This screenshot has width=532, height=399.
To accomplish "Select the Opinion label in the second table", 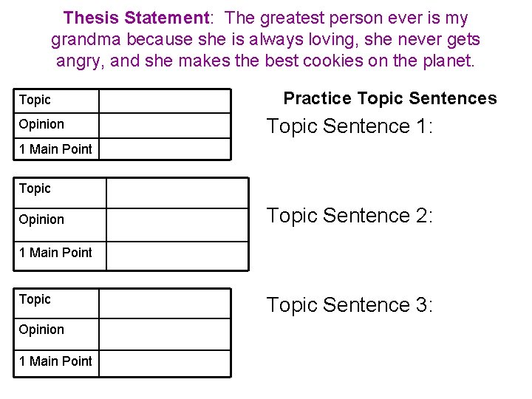I will pos(42,219).
